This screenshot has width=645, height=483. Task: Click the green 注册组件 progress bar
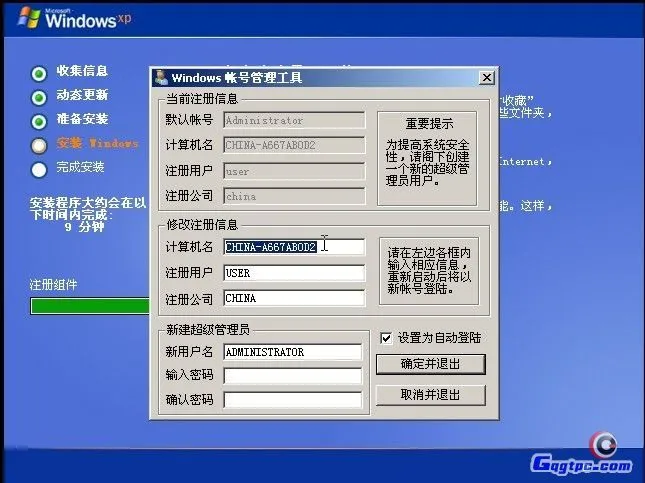click(x=90, y=306)
